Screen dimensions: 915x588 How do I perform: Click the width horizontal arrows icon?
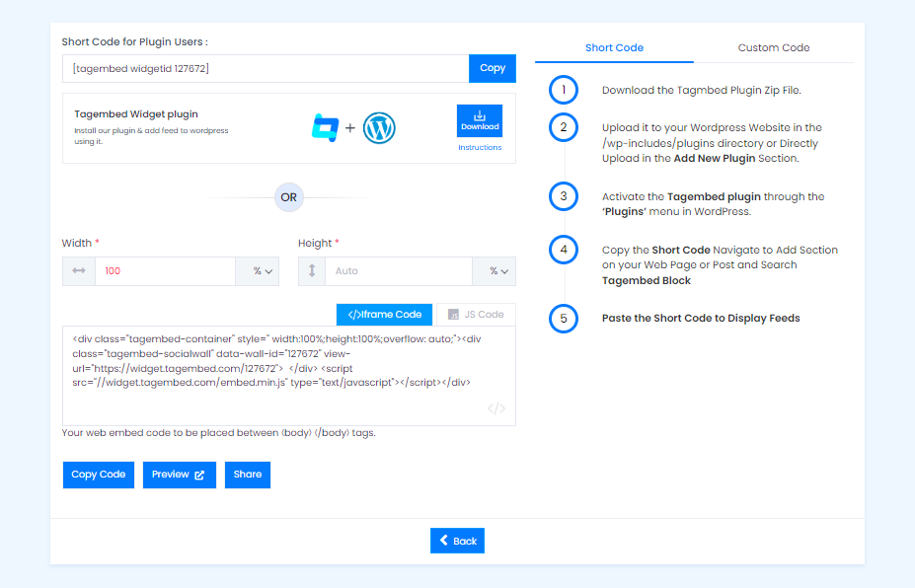pyautogui.click(x=79, y=270)
